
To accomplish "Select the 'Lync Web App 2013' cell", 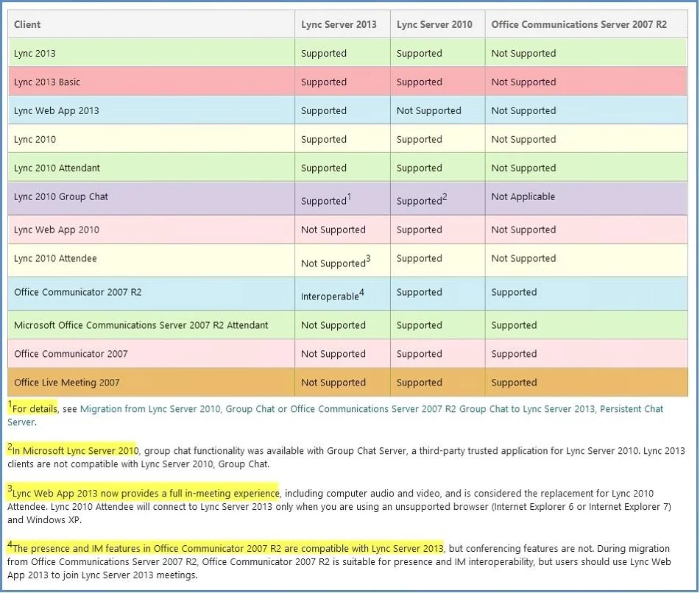I will [151, 110].
